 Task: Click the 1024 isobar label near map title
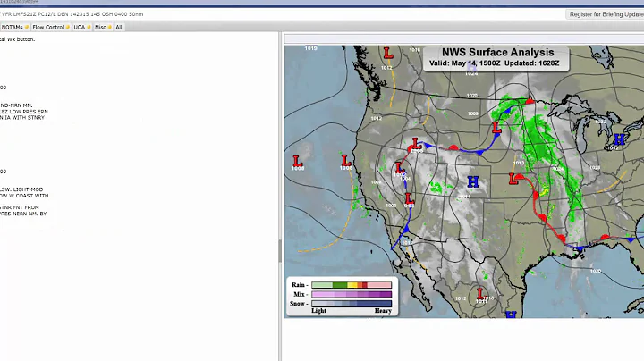tap(471, 74)
